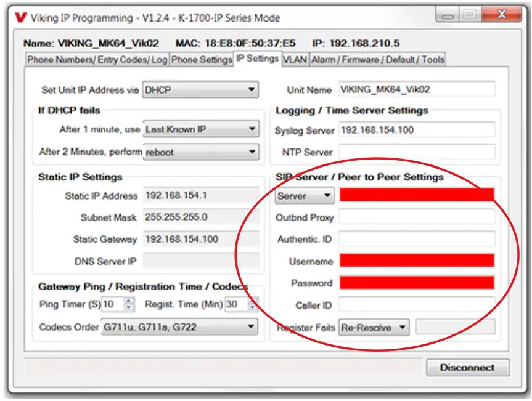This screenshot has height=401, width=532.
Task: Click the Disconnect button
Action: pyautogui.click(x=468, y=368)
